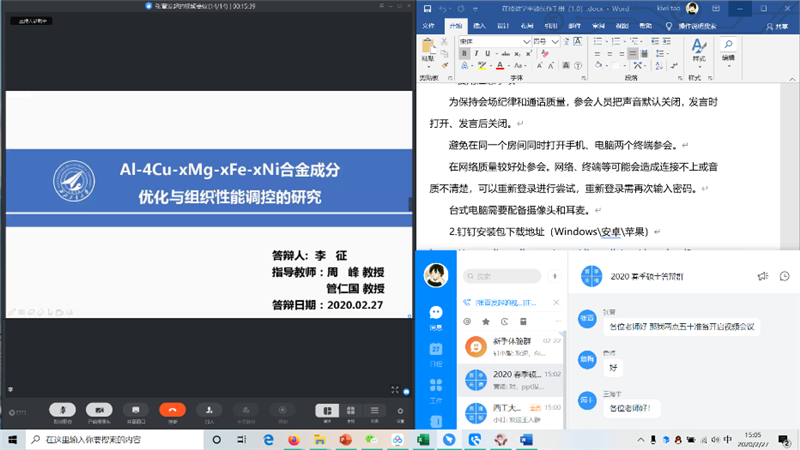The image size is (800, 450).
Task: Open the font color dropdown arrow
Action: point(509,66)
